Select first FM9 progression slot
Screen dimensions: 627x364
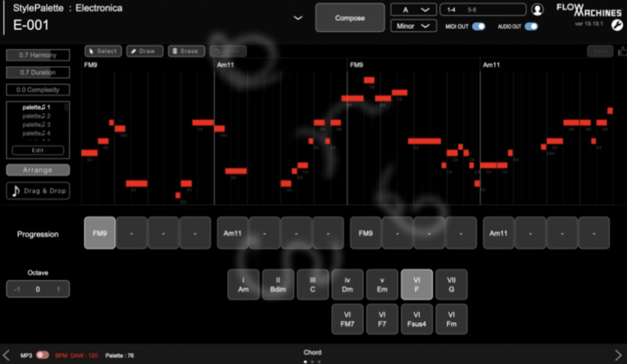tap(100, 233)
